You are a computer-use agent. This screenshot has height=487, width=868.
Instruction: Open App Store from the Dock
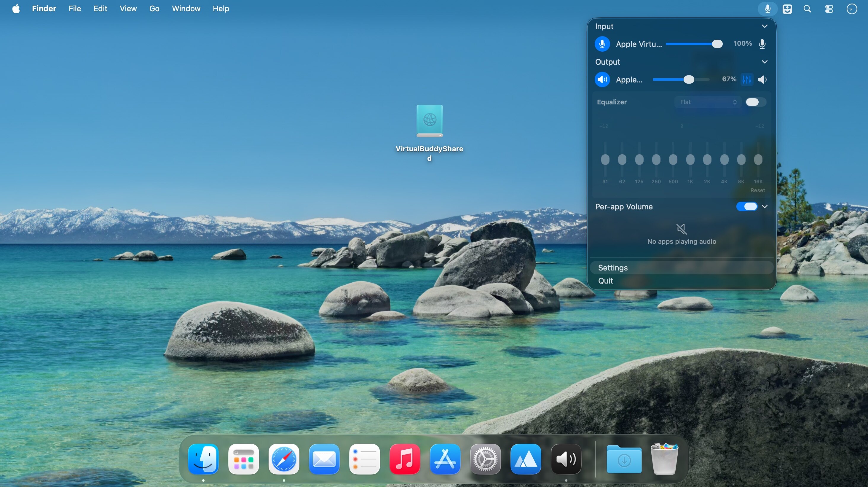(x=445, y=459)
